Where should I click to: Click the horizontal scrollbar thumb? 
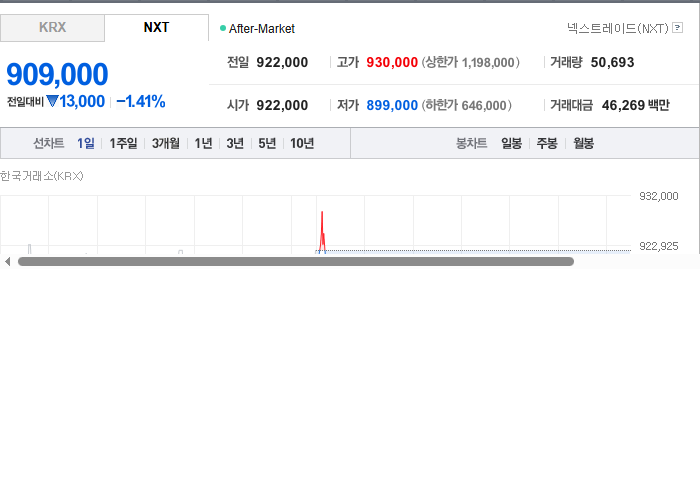click(x=296, y=262)
